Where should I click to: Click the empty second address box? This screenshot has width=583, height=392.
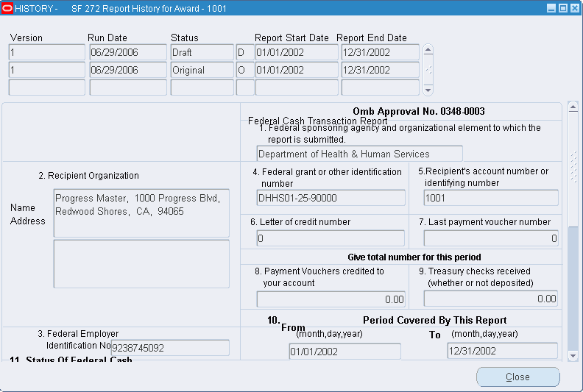click(141, 264)
